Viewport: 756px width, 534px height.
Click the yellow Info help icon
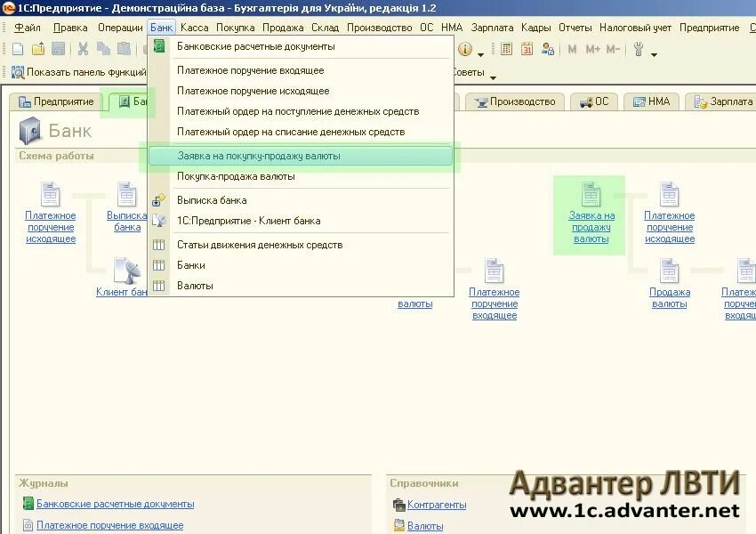465,49
